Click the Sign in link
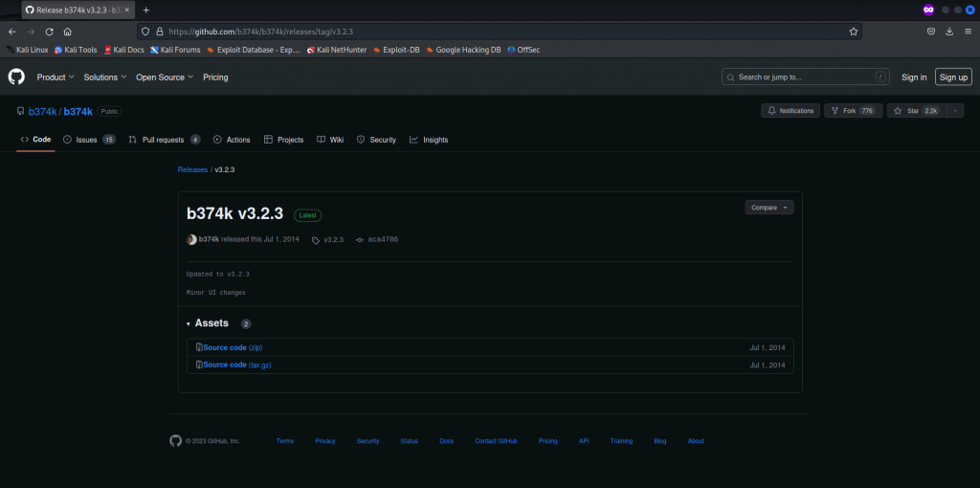The height and width of the screenshot is (488, 980). click(914, 78)
